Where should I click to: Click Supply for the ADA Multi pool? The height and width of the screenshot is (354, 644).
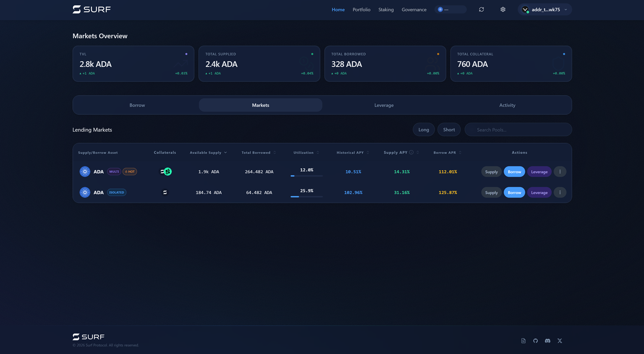point(491,172)
